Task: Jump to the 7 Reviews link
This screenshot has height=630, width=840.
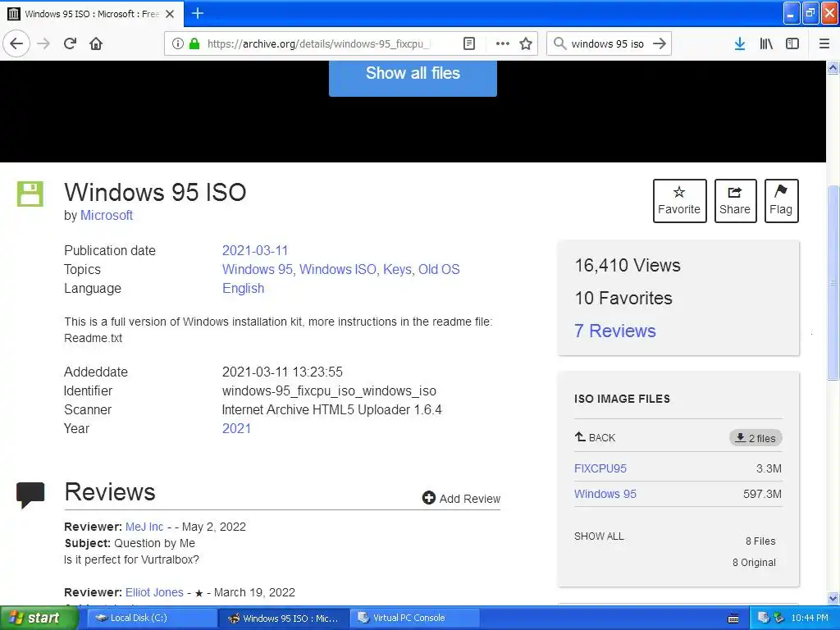Action: click(615, 331)
